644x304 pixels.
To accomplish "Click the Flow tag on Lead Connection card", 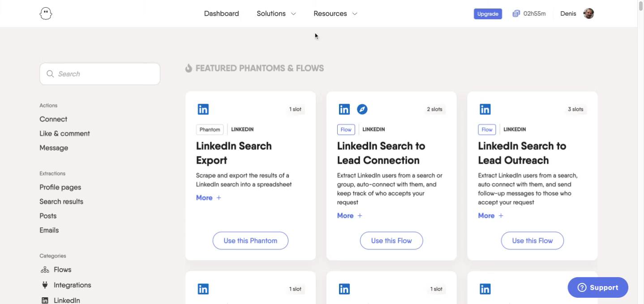I will coord(346,130).
